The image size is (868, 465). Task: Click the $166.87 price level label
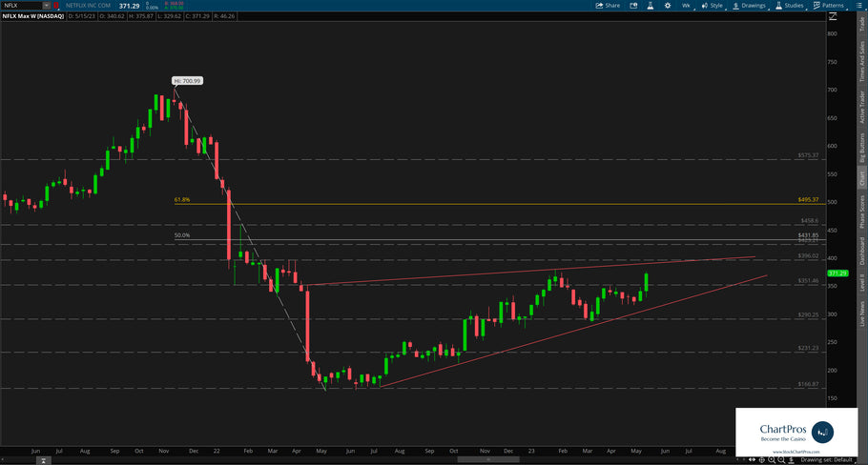click(808, 384)
